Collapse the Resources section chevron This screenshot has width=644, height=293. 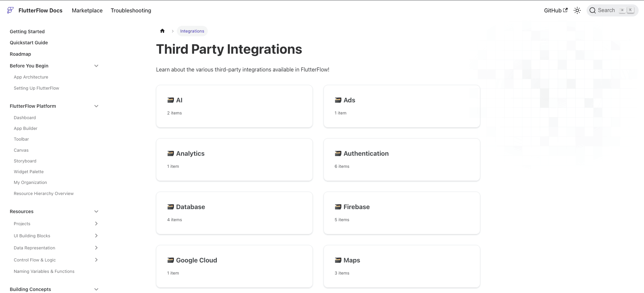96,211
